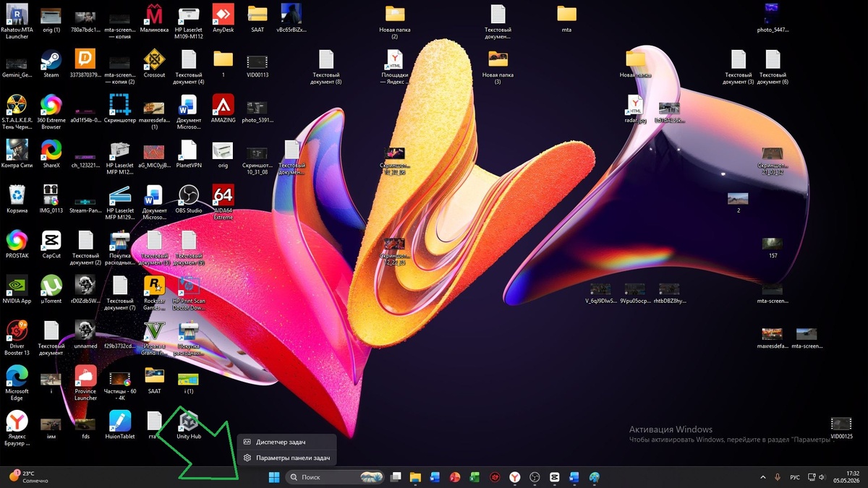Select the PlanetVPN desktop shortcut
868x488 pixels.
(188, 153)
